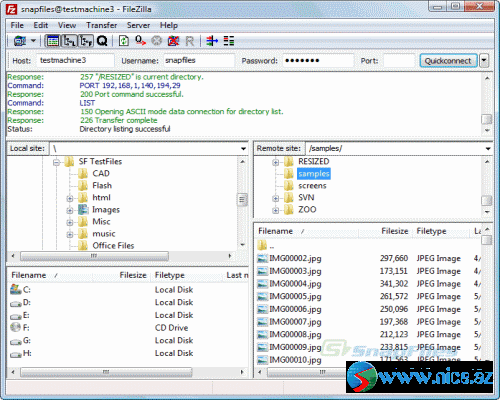This screenshot has height=400, width=500.
Task: Open the View menu
Action: pos(67,25)
